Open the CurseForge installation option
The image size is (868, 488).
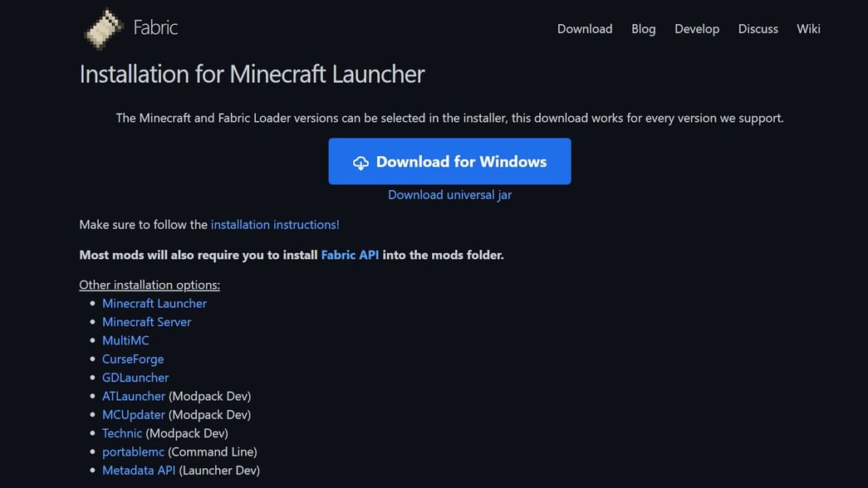tap(133, 359)
